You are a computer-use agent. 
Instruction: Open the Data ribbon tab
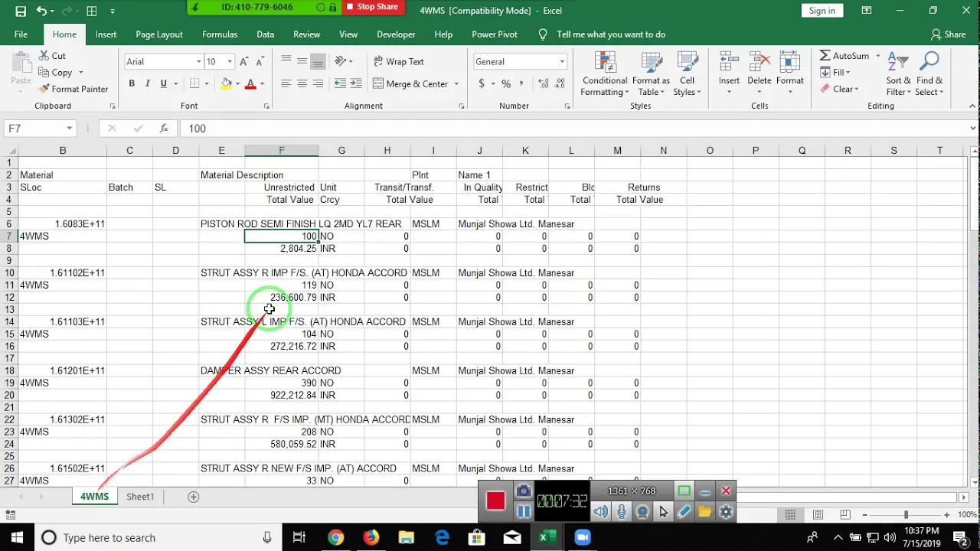tap(266, 34)
